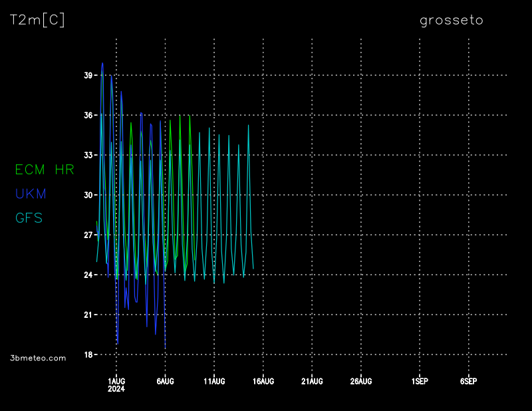
Task: Click the 39 degree axis label
Action: [88, 76]
